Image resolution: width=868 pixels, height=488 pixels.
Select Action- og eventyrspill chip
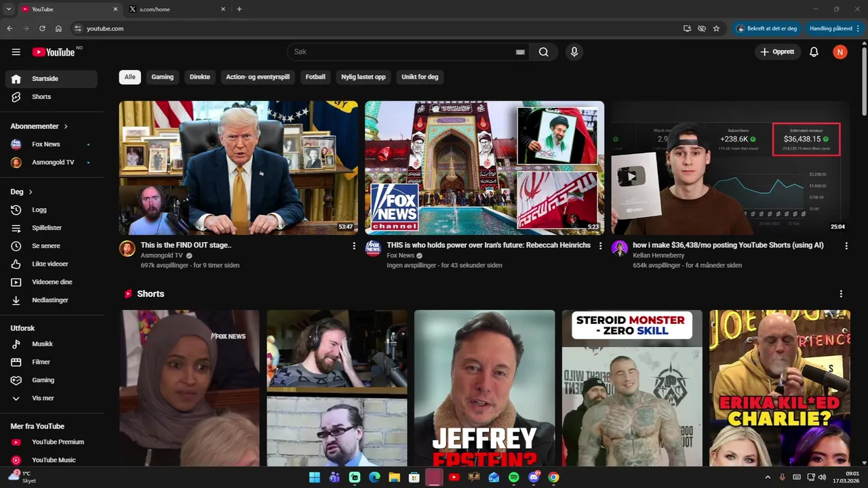[258, 77]
